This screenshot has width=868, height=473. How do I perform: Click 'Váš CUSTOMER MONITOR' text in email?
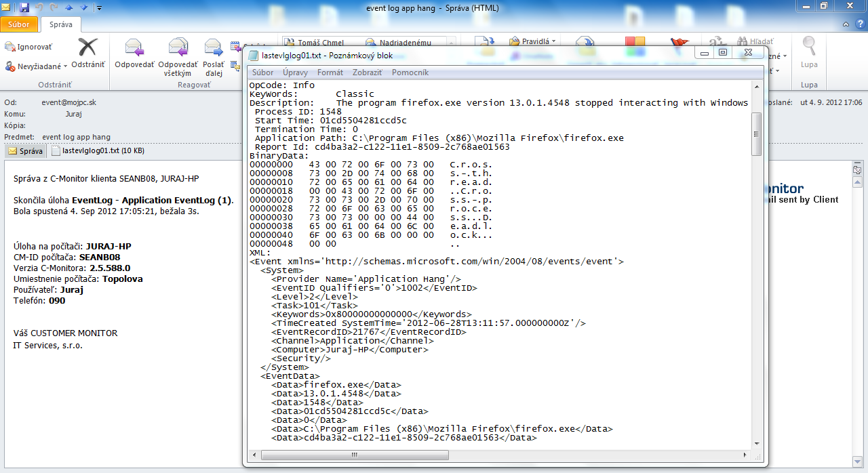coord(66,333)
